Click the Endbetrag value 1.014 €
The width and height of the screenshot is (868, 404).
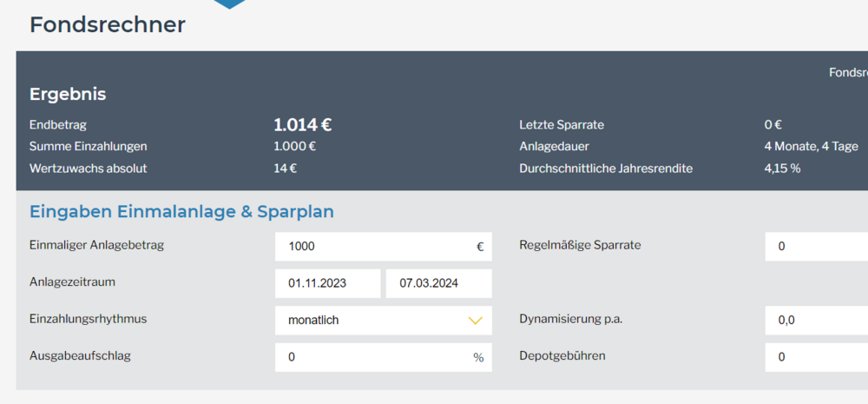tap(303, 125)
